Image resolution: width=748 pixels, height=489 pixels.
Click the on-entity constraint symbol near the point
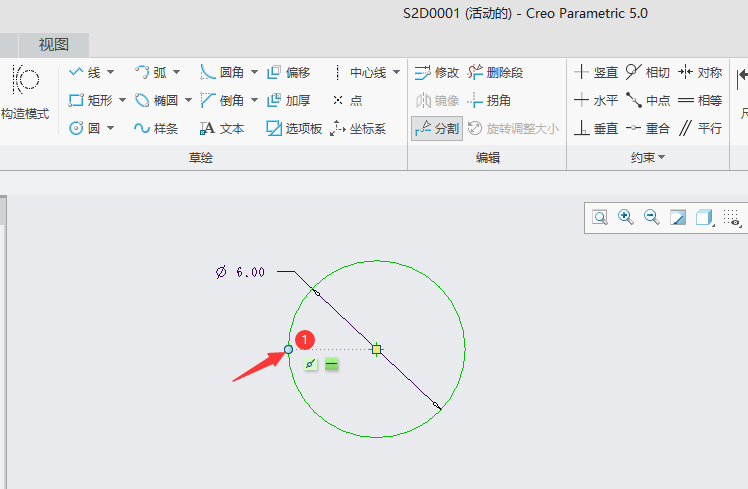pyautogui.click(x=311, y=364)
